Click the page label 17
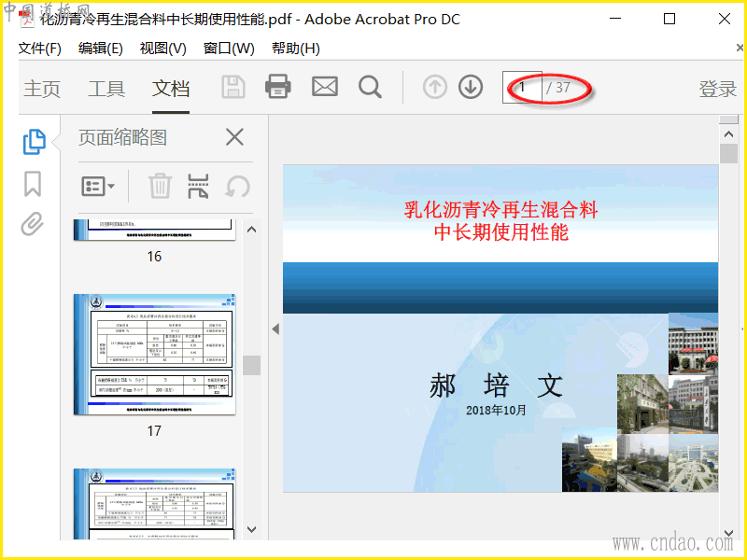This screenshot has height=560, width=747. (x=154, y=431)
